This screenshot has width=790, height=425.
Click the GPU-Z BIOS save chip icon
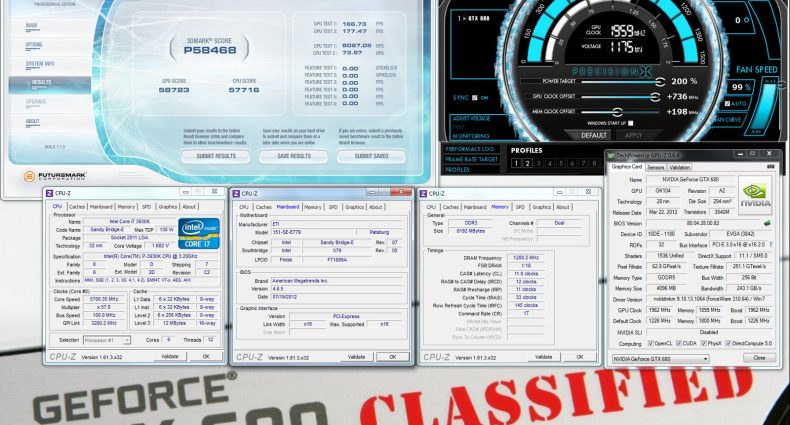pos(767,223)
